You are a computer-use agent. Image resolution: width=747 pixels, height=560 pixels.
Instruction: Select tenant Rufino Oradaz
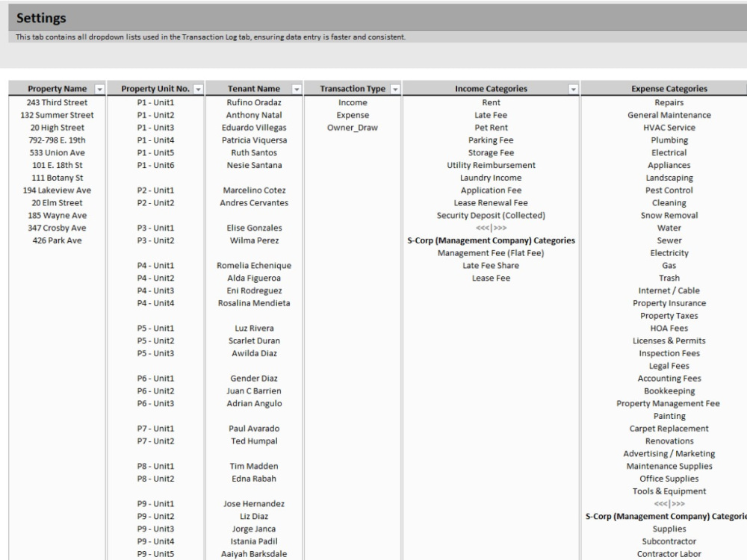254,102
